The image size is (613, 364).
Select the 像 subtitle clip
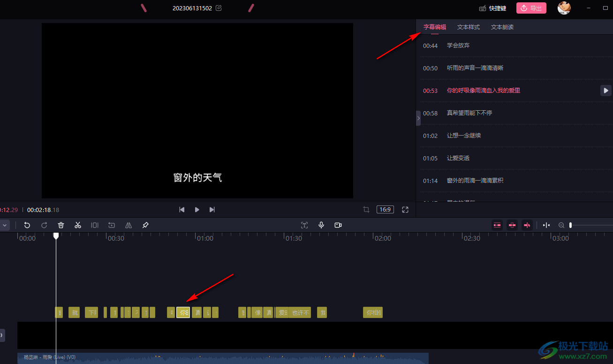[257, 312]
